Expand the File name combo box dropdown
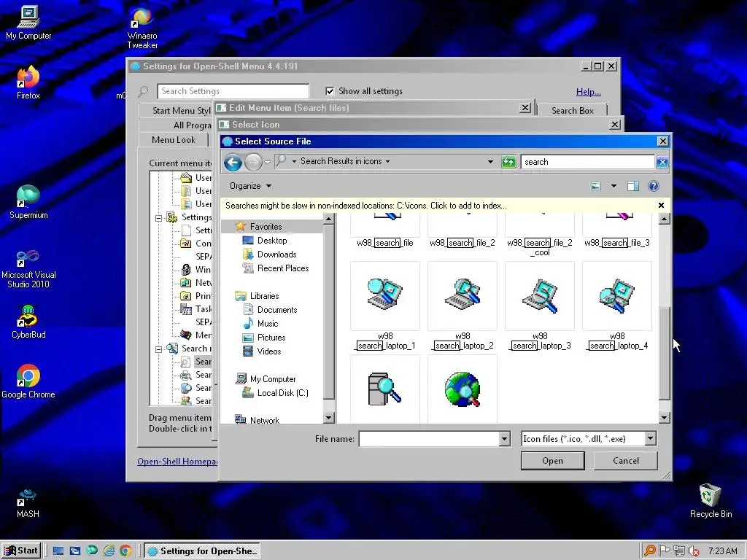 (x=505, y=438)
